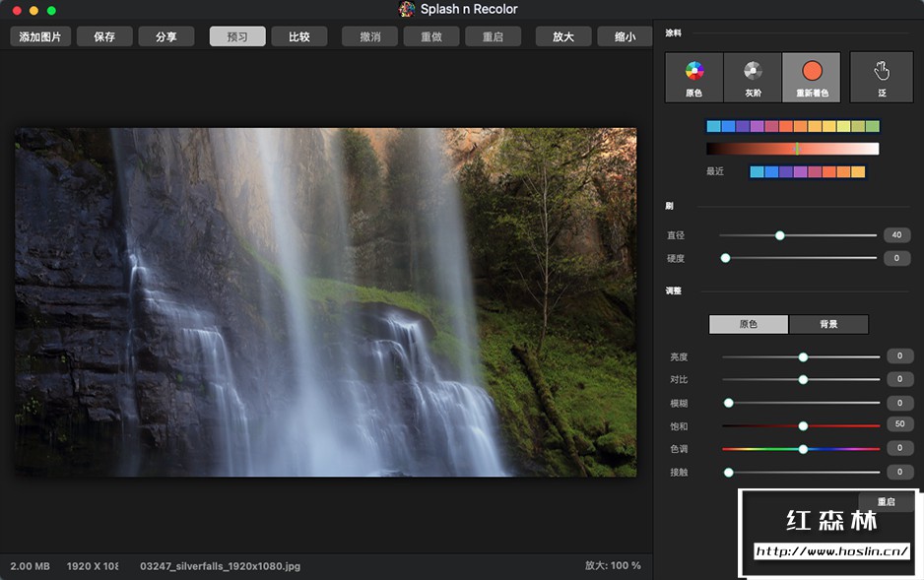
Task: Click the 1920 X 108 dimensions status text
Action: 93,566
